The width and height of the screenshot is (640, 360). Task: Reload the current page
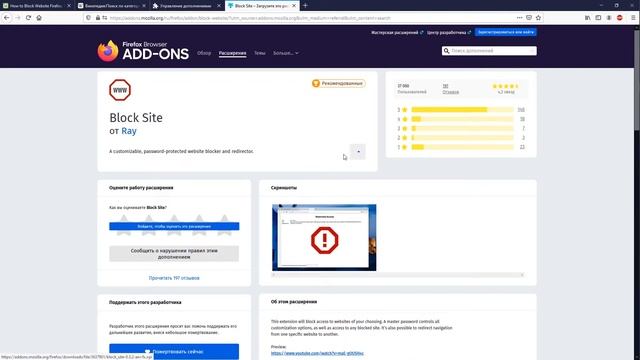click(x=28, y=18)
